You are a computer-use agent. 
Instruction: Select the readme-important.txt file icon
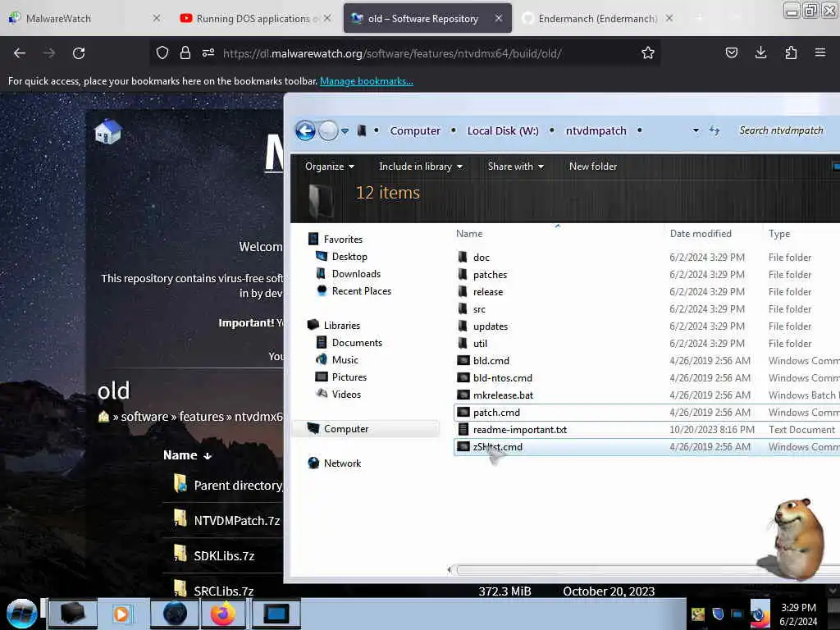(x=463, y=430)
